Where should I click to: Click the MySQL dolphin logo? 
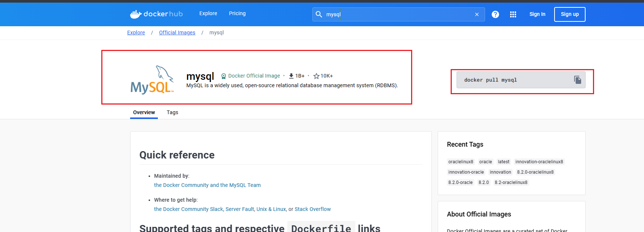click(x=152, y=80)
